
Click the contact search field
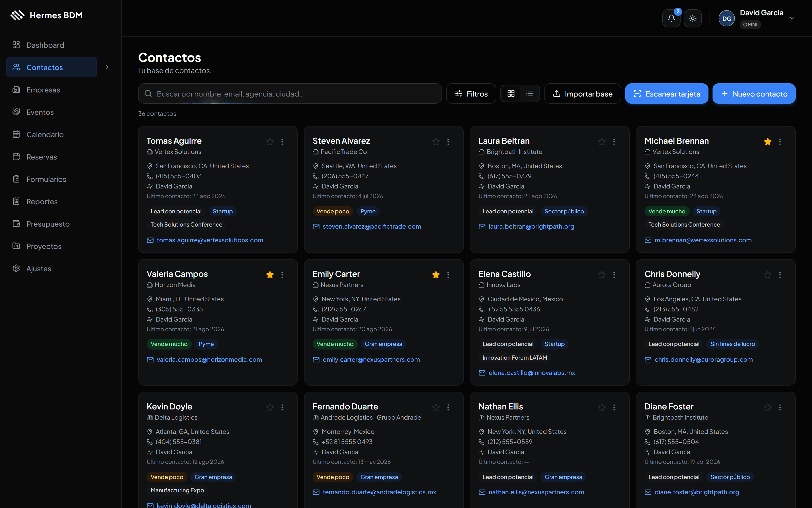coord(290,94)
